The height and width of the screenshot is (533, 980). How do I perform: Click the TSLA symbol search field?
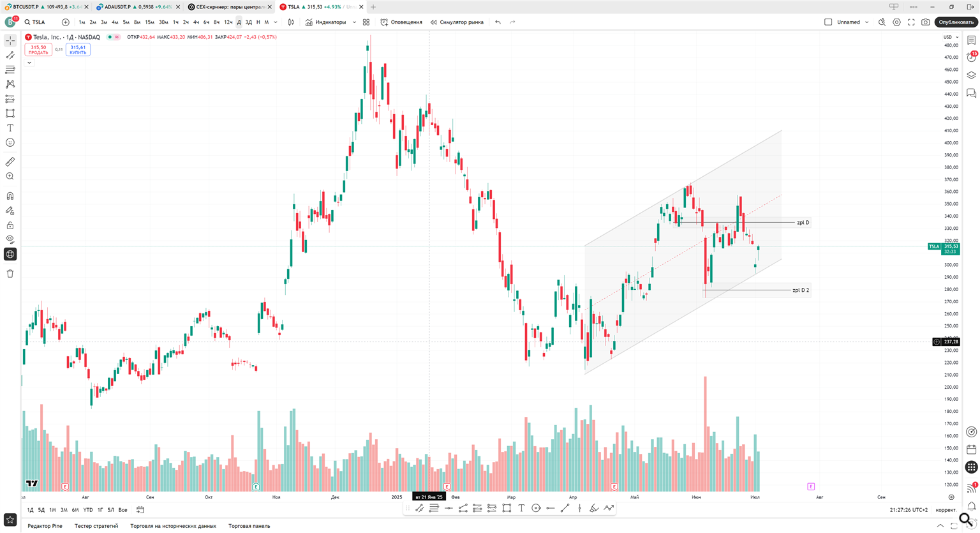pos(40,22)
